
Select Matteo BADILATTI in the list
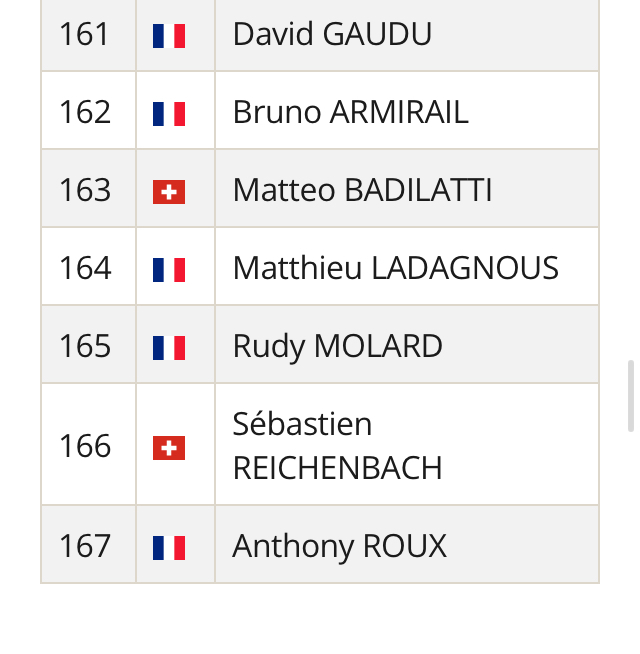362,190
